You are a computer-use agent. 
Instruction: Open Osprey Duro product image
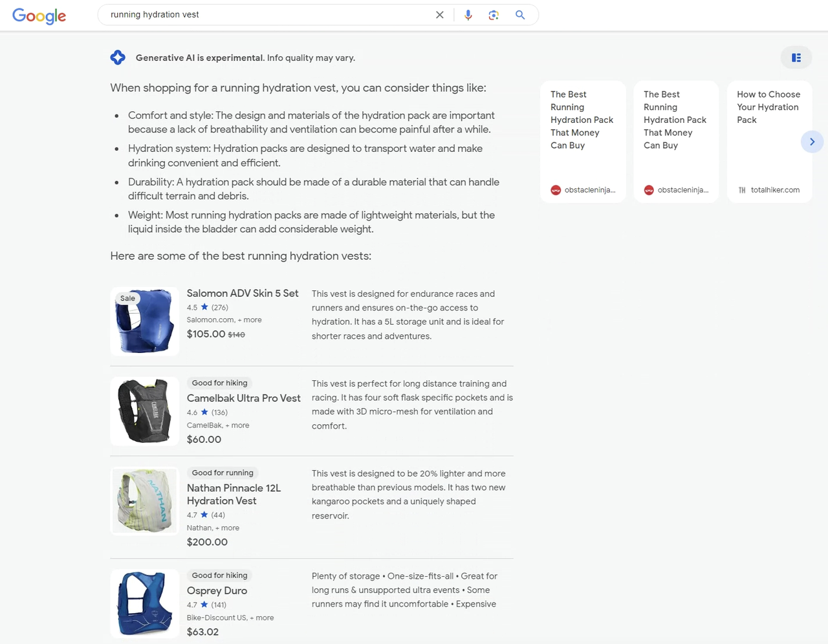pyautogui.click(x=144, y=603)
